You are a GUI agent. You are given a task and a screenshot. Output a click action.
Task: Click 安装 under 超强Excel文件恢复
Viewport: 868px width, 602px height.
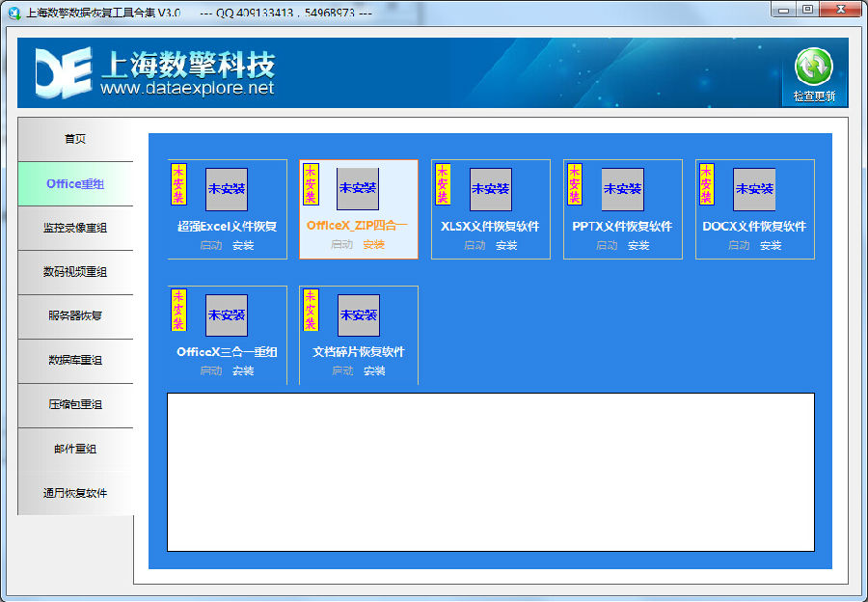(x=242, y=245)
